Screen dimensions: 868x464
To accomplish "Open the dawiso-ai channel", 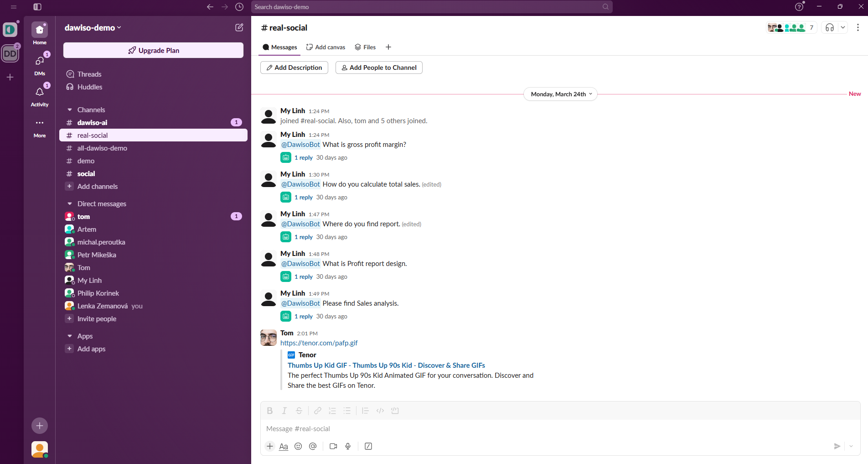I will click(93, 123).
